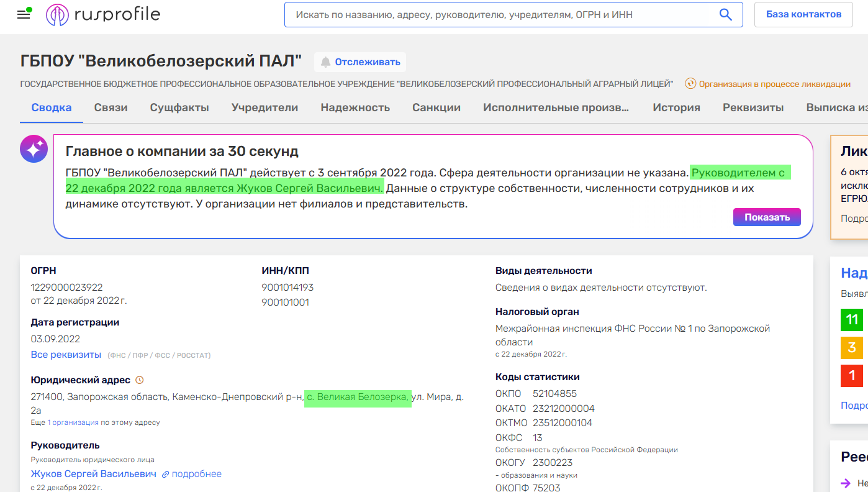Viewport: 868px width, 492px height.
Task: Open the База контактов button
Action: 803,14
